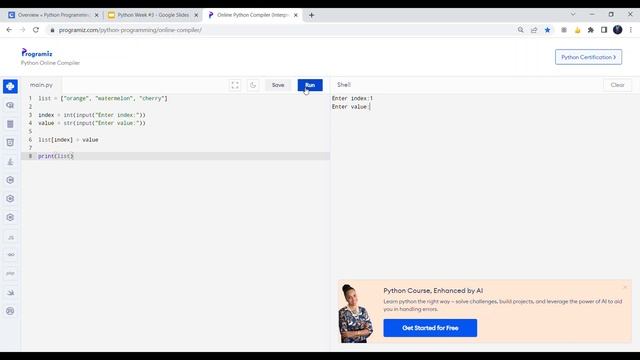
Task: Close the Google Slides tab
Action: [x=196, y=15]
